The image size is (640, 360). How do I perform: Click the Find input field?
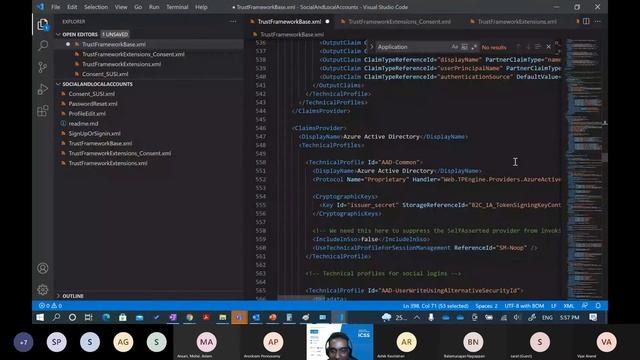coord(412,47)
